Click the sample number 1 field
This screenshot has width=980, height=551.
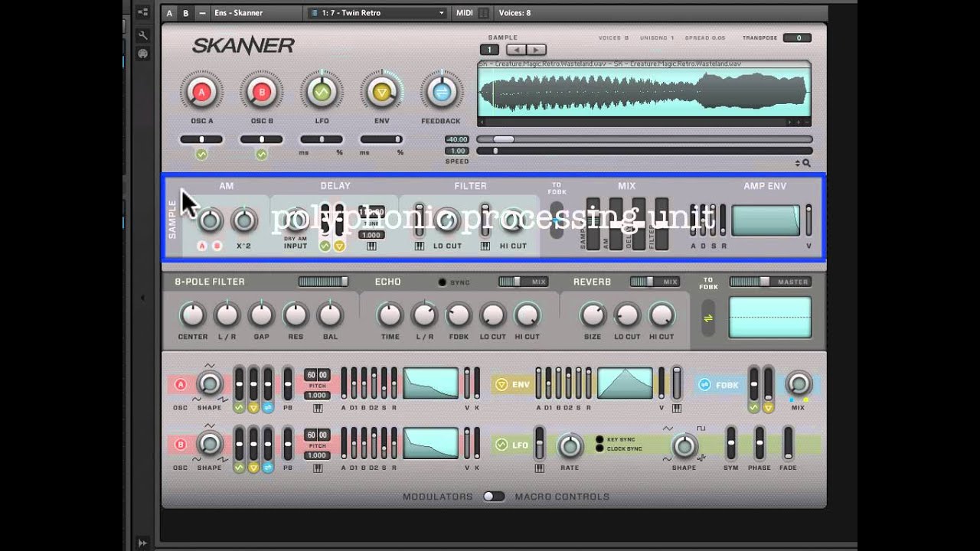click(489, 50)
